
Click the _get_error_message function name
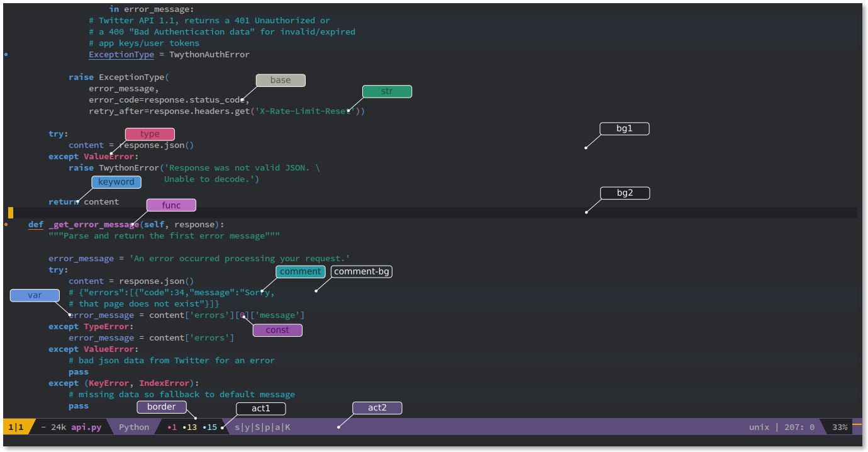94,225
